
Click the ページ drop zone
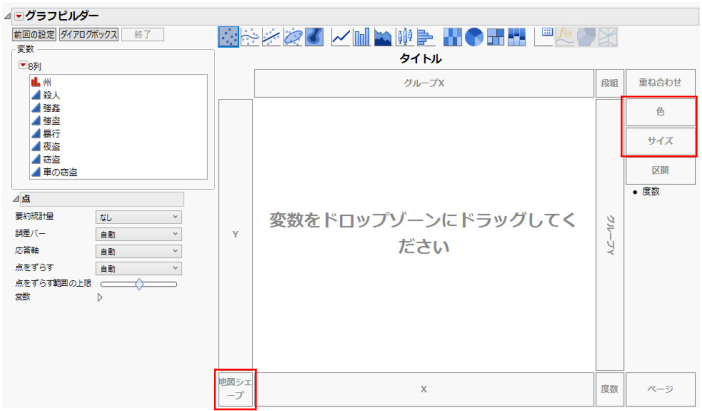(x=660, y=389)
